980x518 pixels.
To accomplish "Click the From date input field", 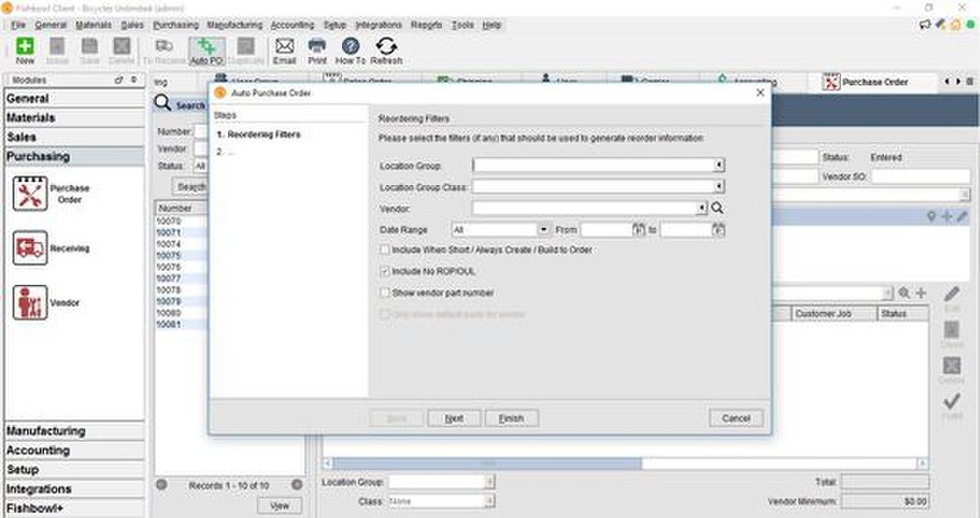I will (x=607, y=229).
